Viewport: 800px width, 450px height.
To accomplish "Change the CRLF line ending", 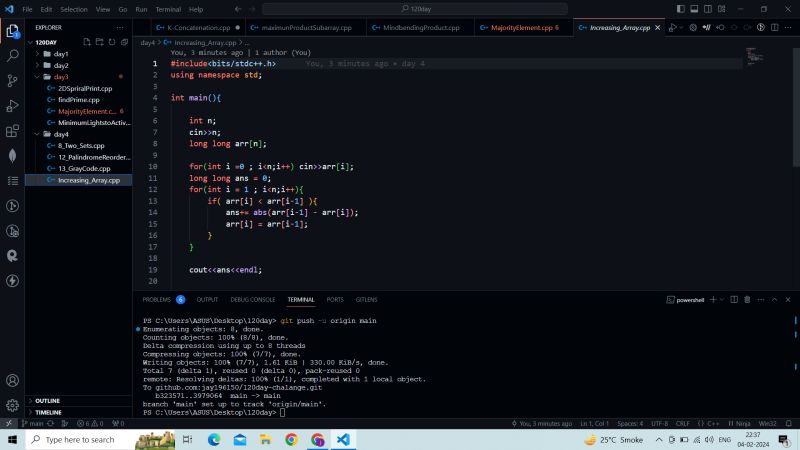I will tap(683, 423).
